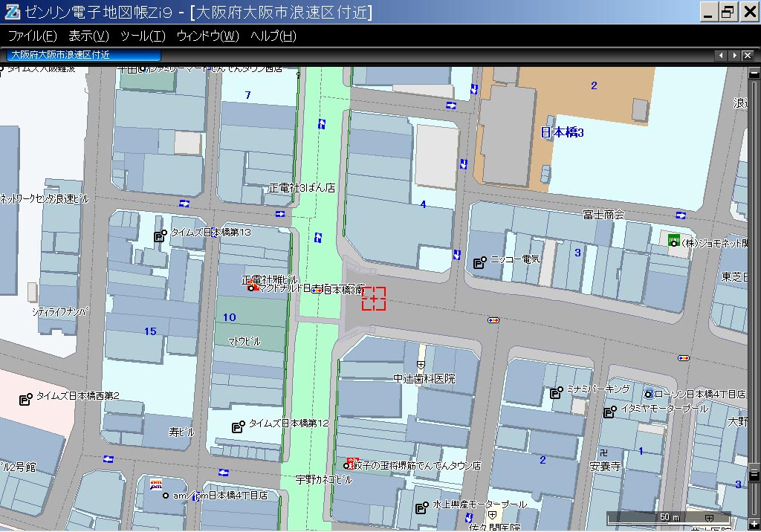Viewport: 761px width, 532px height.
Task: Open the ツール(T) menu
Action: pos(143,36)
